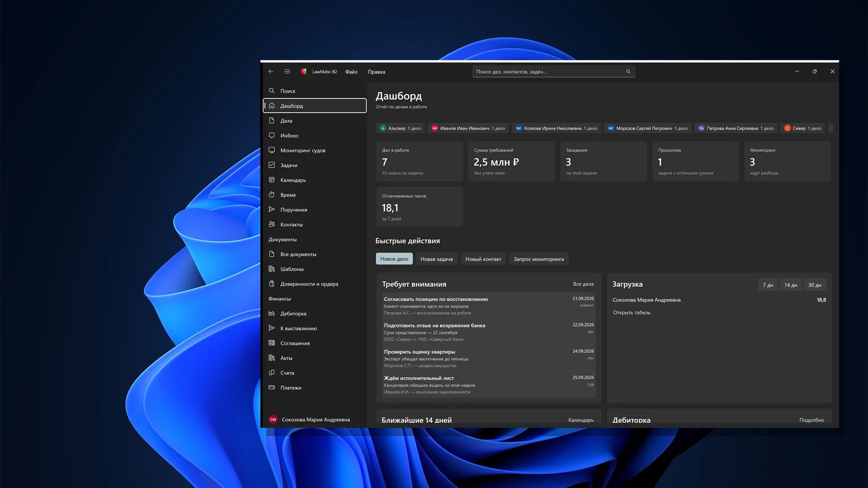This screenshot has width=868, height=488.
Task: Open Шаблоны in the sidebar
Action: coord(315,269)
